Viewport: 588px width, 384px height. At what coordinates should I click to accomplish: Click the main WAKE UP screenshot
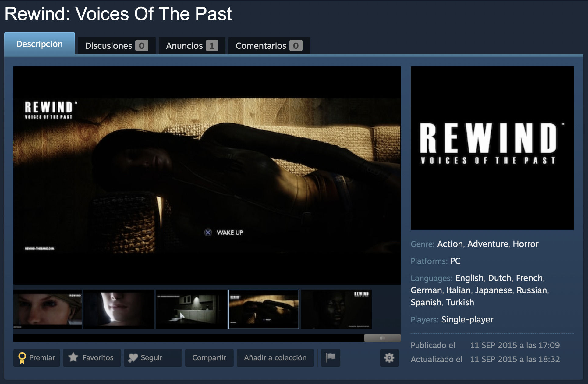pyautogui.click(x=207, y=175)
